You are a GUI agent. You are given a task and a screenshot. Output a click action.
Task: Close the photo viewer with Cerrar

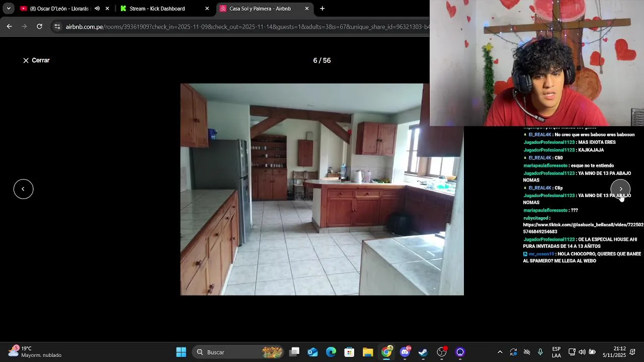pyautogui.click(x=36, y=60)
